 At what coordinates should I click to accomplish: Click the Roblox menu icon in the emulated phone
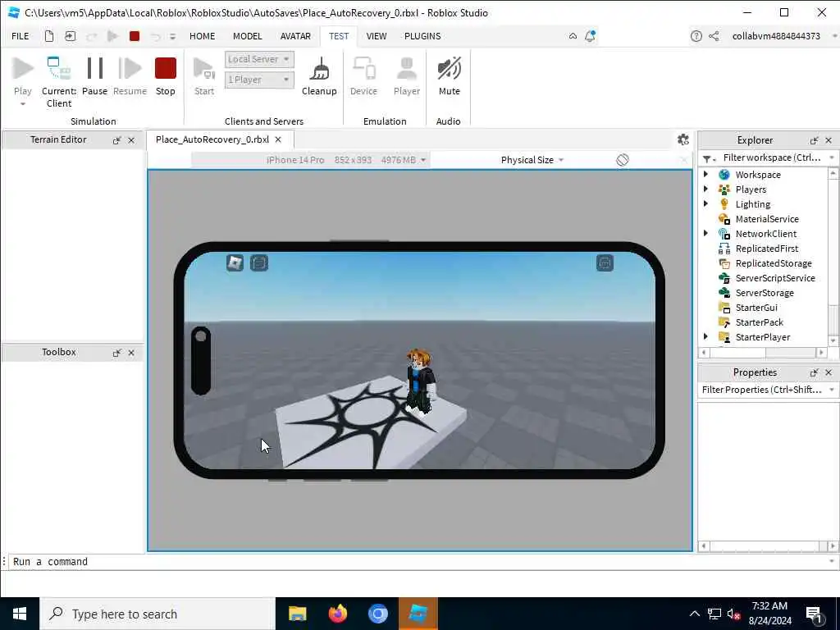point(235,262)
